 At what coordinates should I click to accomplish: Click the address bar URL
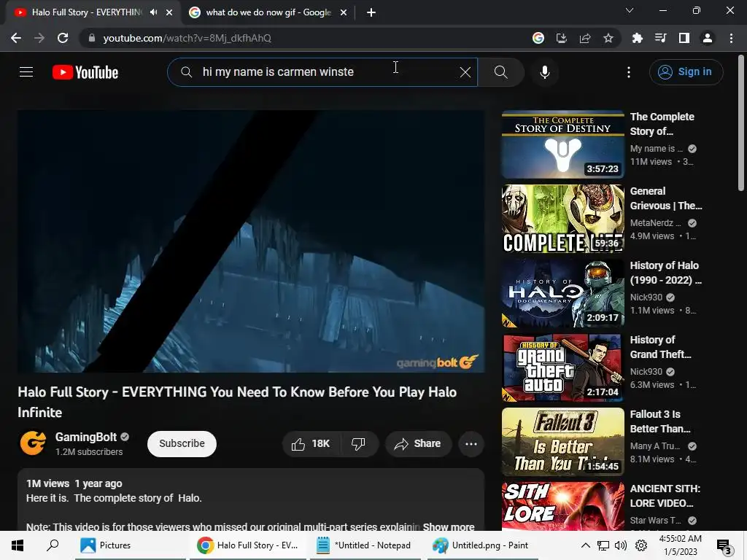click(187, 38)
